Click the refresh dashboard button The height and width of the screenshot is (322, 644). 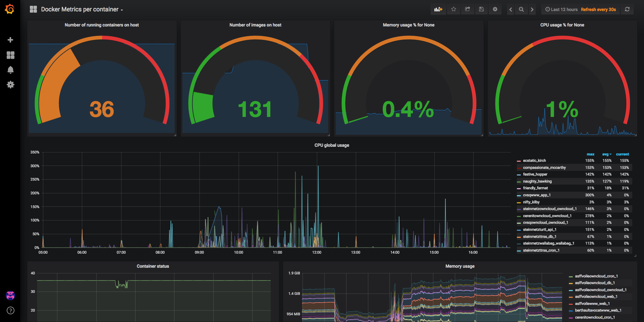pyautogui.click(x=627, y=9)
